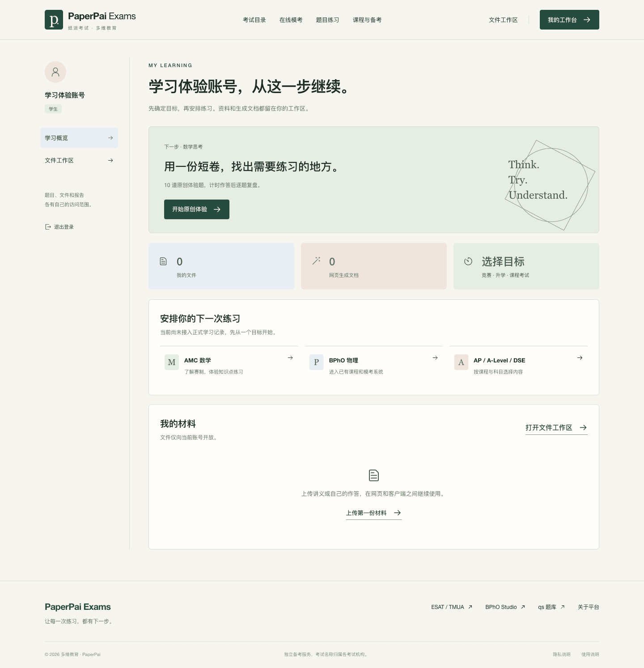Viewport: 644px width, 668px height.
Task: Click 上传第一份材料 upload link
Action: pyautogui.click(x=374, y=513)
